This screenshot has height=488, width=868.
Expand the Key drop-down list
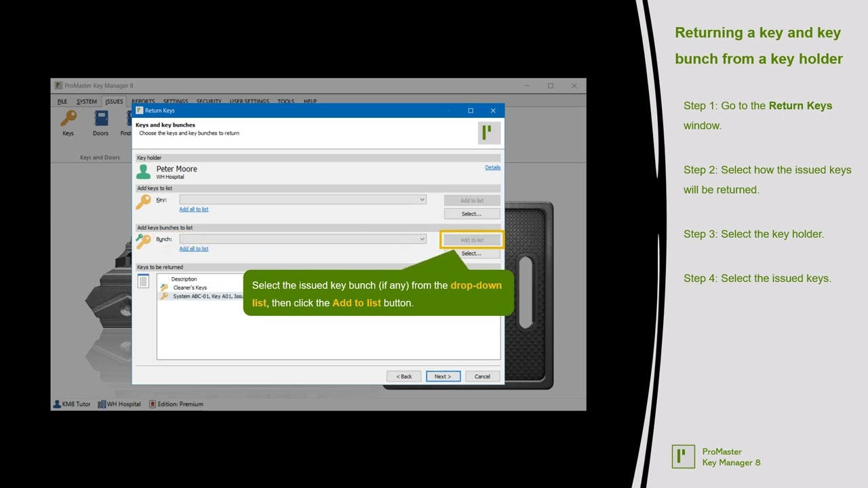(422, 200)
